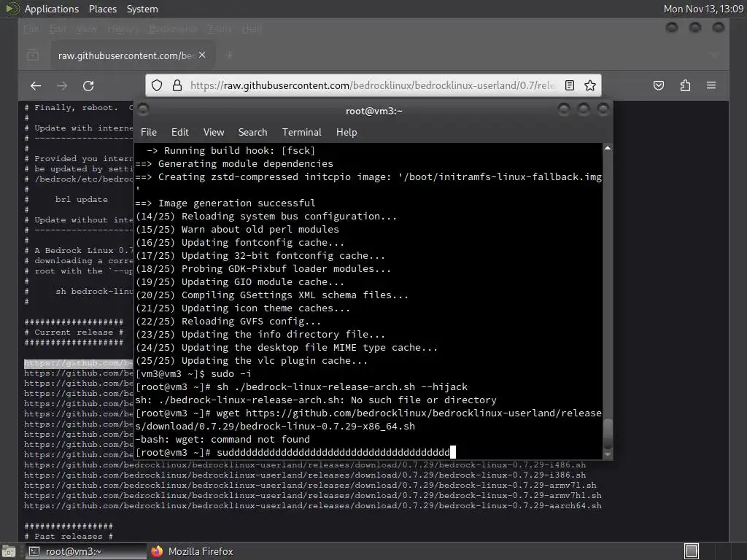Click the bedrock-linux-0.7.29-i386.sh URL line

point(305,475)
